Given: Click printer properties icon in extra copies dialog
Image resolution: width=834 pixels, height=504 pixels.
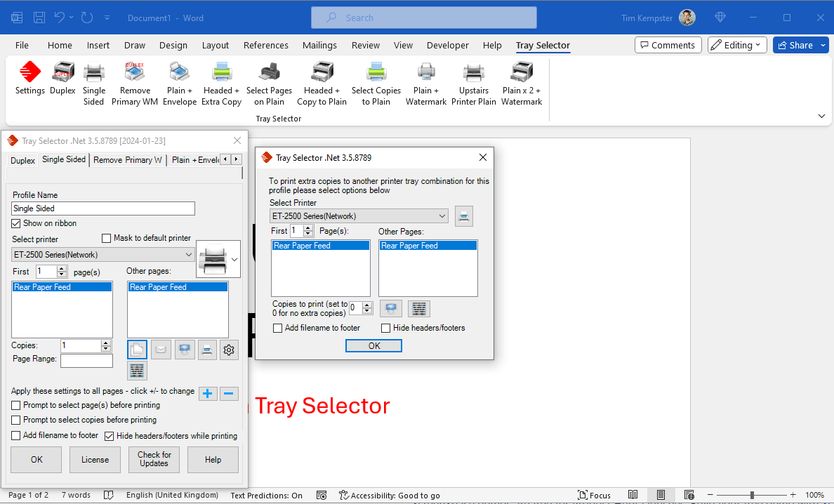Looking at the screenshot, I should click(x=464, y=215).
